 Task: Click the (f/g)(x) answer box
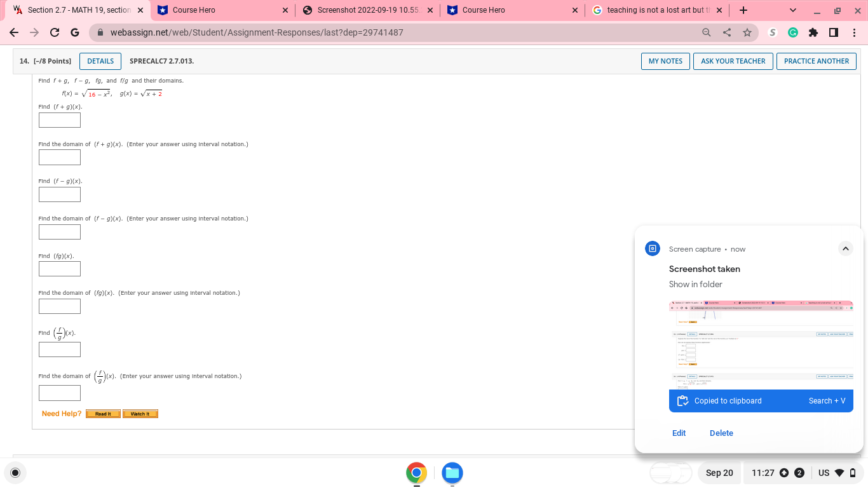pyautogui.click(x=60, y=349)
